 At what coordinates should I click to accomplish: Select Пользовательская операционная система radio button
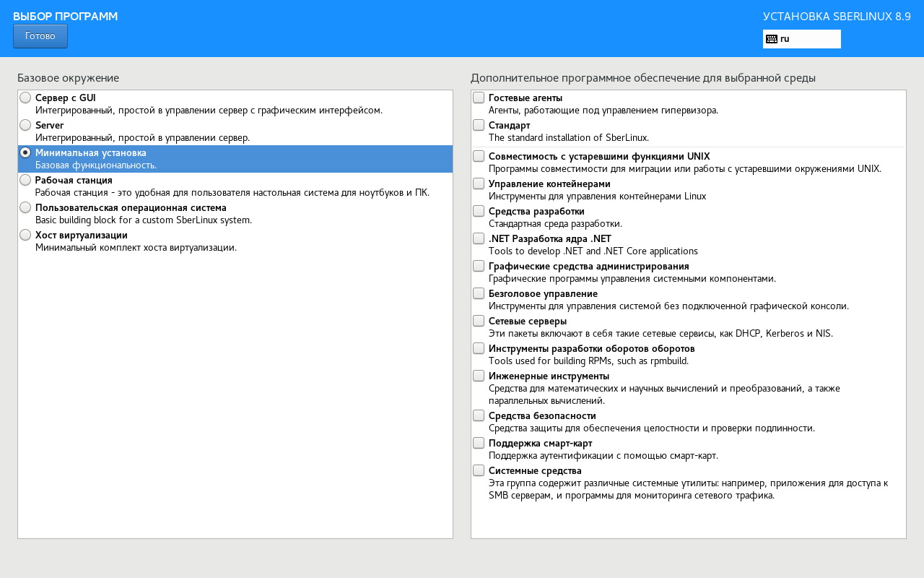pos(25,207)
